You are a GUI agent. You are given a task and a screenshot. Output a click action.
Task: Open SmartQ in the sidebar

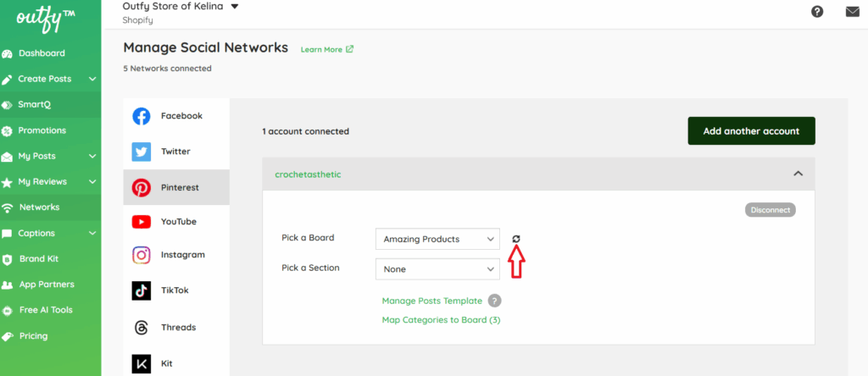35,105
